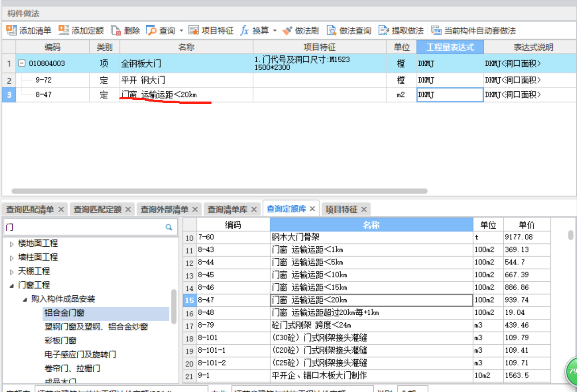Switch to the 查询匹配定额 tab

tap(97, 209)
